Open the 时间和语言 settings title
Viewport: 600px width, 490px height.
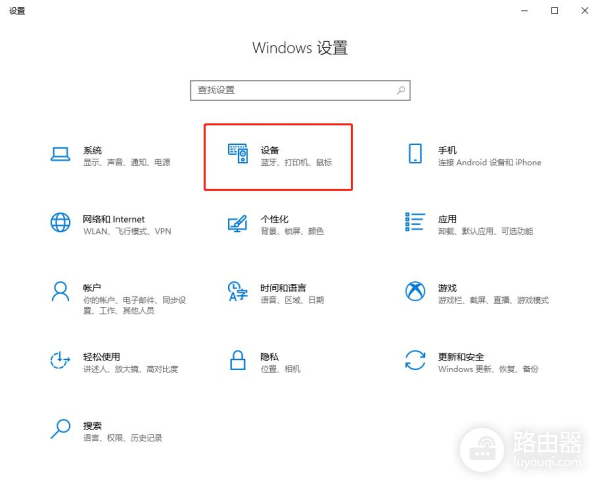283,288
